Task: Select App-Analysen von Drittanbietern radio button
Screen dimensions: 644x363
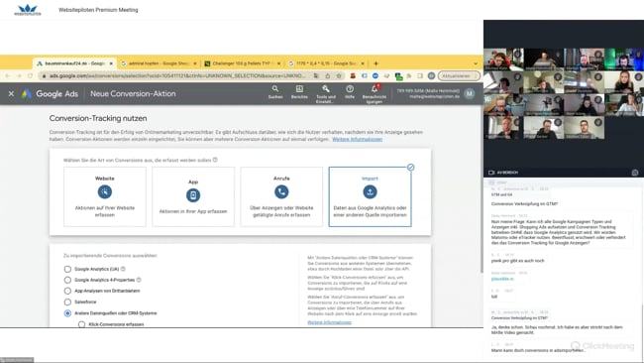Action: (x=67, y=291)
